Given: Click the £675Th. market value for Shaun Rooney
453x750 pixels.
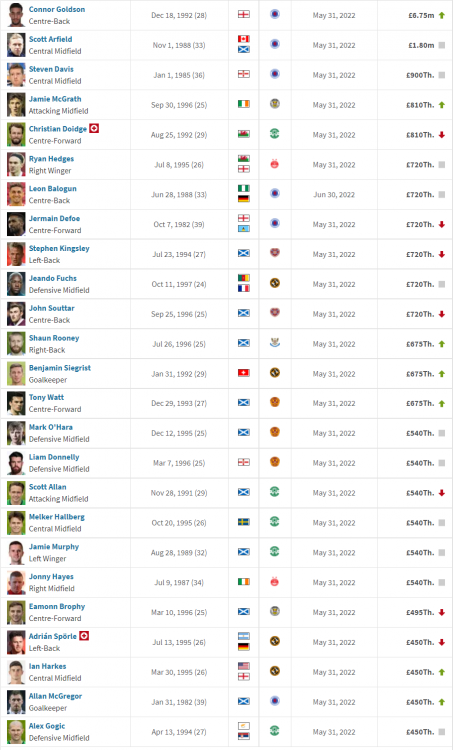Looking at the screenshot, I should [420, 344].
